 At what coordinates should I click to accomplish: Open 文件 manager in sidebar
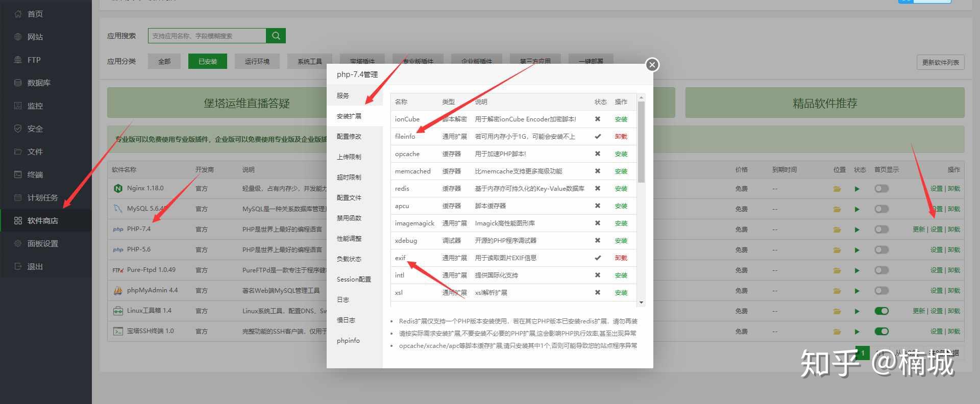[x=35, y=151]
